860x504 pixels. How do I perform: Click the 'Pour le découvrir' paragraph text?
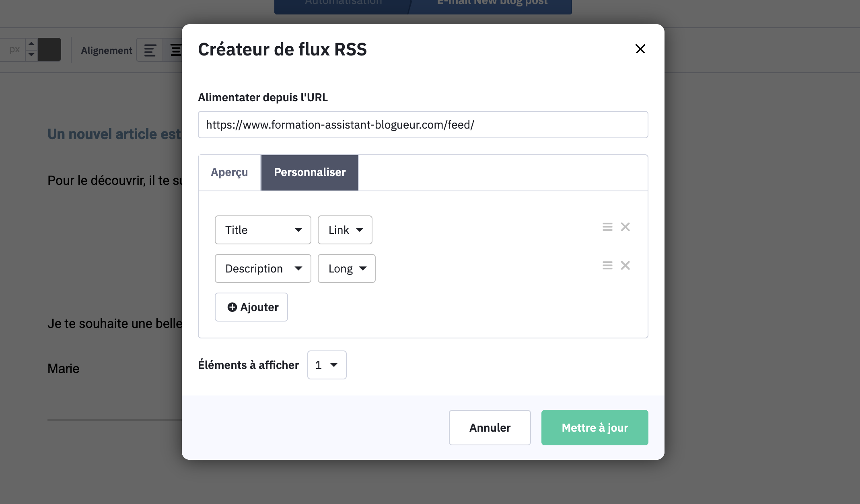coord(115,180)
